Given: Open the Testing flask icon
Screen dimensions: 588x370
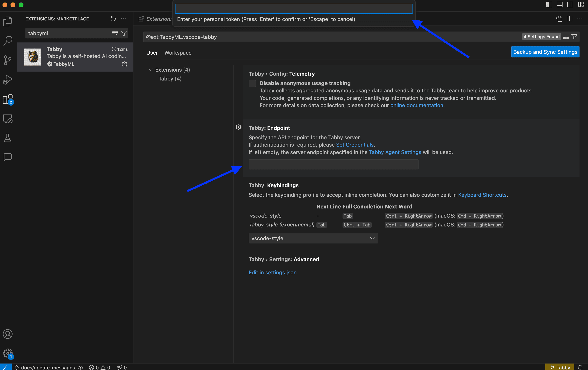Looking at the screenshot, I should (7, 138).
